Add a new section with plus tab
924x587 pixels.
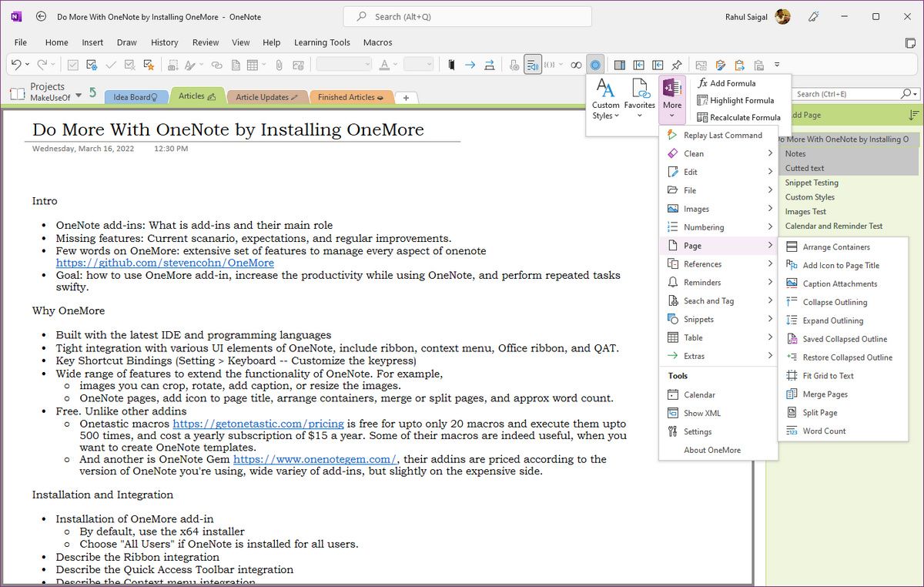click(407, 97)
